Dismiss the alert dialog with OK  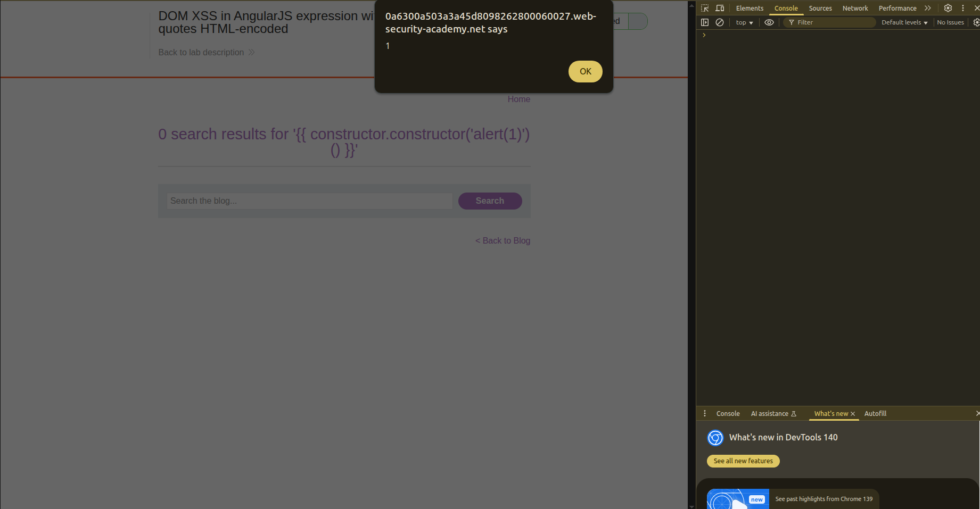586,71
